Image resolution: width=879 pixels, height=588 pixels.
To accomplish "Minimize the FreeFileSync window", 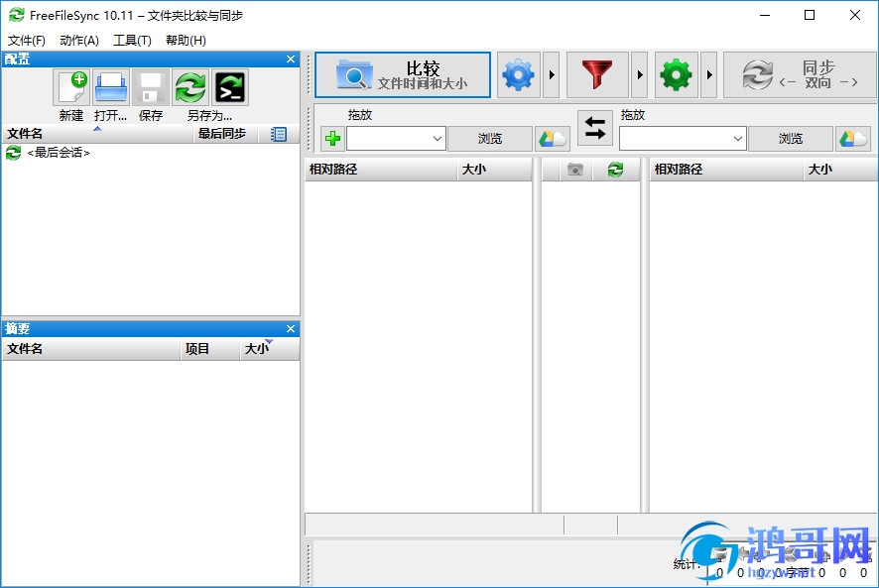I will (765, 15).
